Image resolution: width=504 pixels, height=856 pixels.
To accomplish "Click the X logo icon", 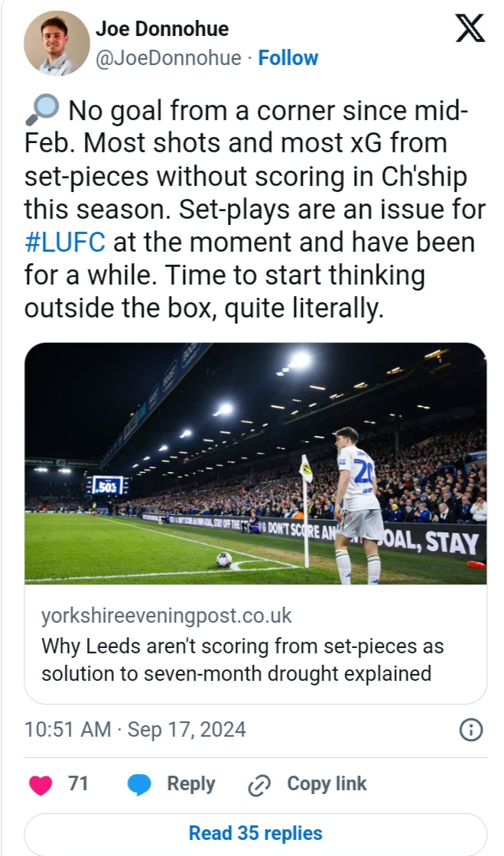I will [x=470, y=30].
